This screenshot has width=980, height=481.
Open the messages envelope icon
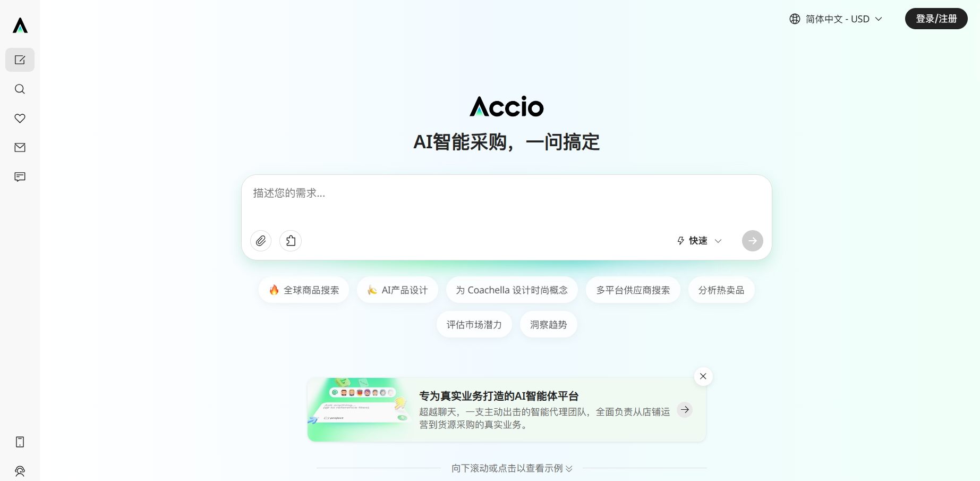[20, 147]
